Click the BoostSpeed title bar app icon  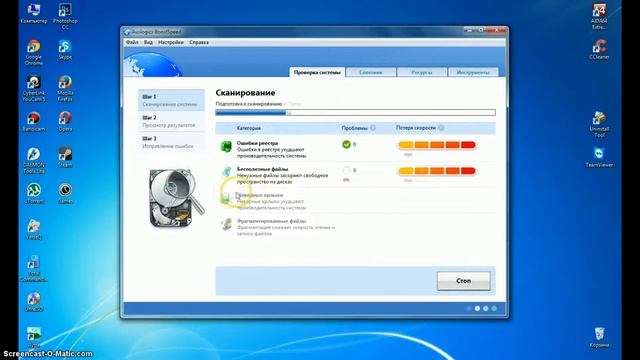[x=127, y=32]
